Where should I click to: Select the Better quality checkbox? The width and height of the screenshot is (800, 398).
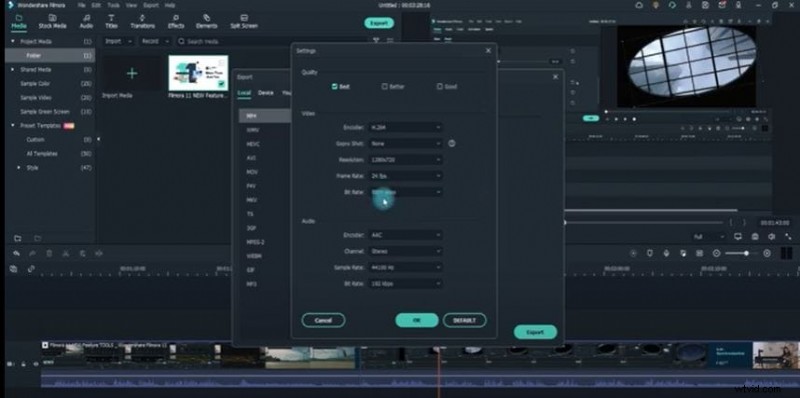coord(385,87)
